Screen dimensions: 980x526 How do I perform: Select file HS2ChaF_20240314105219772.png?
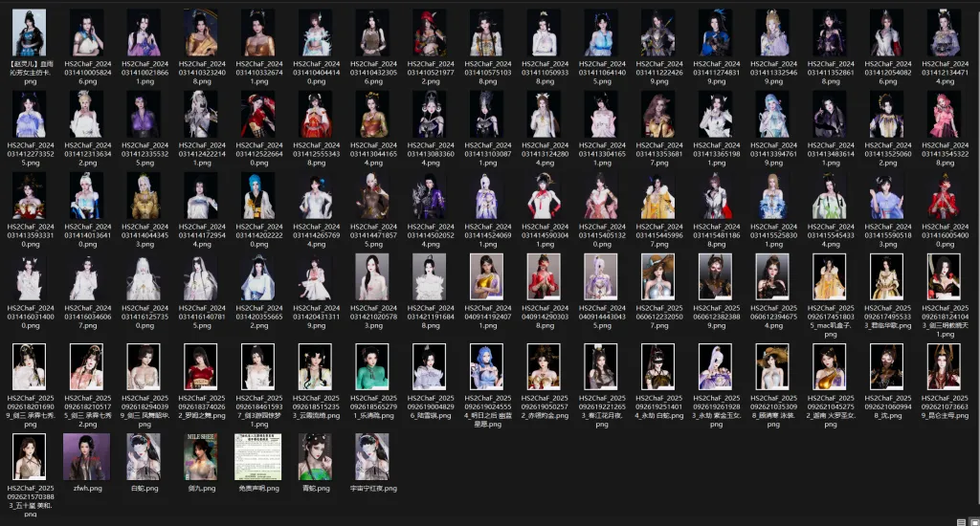click(x=430, y=33)
